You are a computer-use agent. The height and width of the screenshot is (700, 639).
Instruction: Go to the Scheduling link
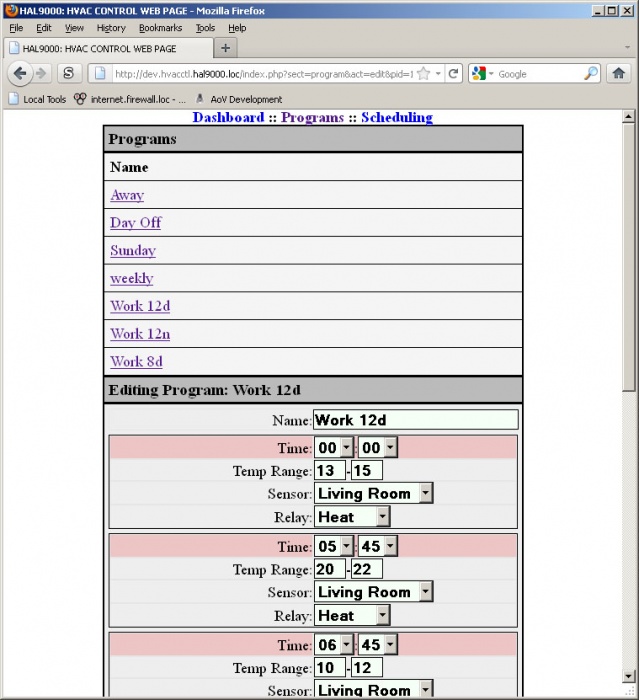(x=397, y=117)
